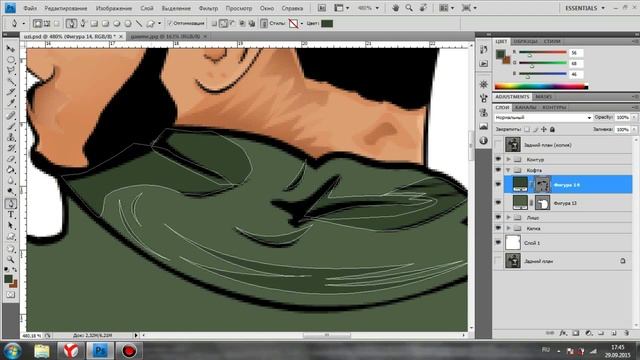Open the Нормальный blend mode dropdown
This screenshot has width=640, height=360.
(x=543, y=118)
